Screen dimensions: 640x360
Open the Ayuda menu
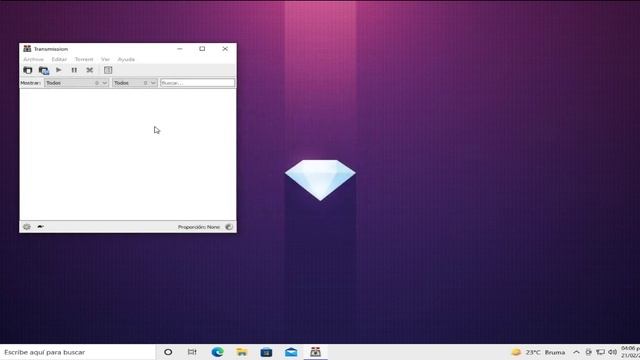126,60
